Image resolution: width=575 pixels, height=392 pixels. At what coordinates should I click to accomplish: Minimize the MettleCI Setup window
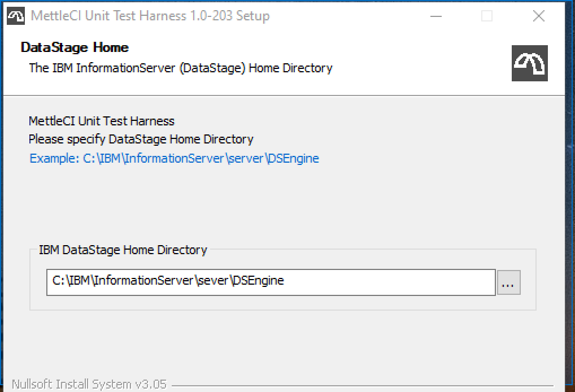435,16
